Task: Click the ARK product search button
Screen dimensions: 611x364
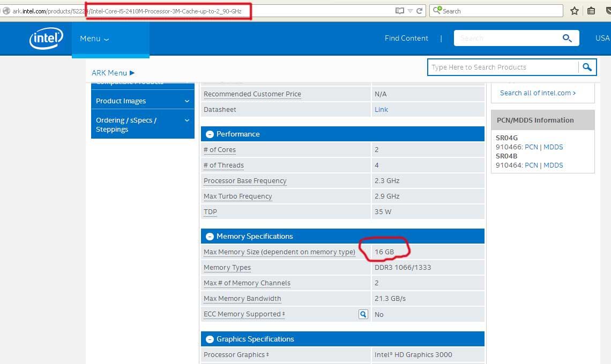Action: pos(587,67)
